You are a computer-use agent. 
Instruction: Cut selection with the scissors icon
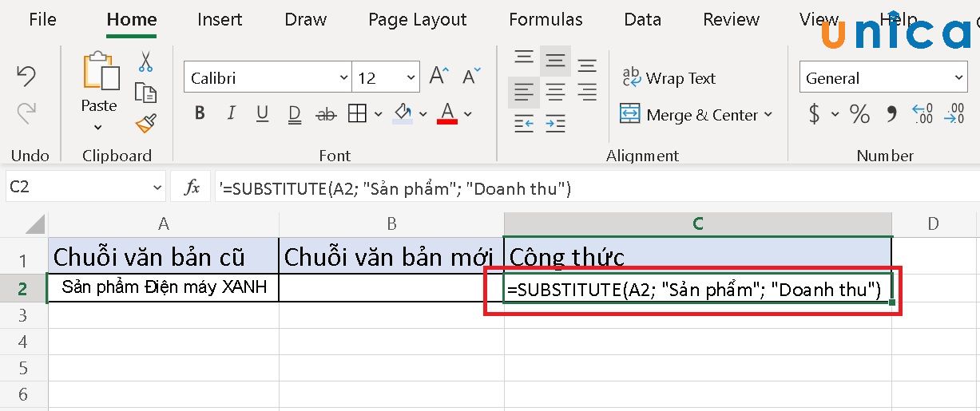click(145, 61)
